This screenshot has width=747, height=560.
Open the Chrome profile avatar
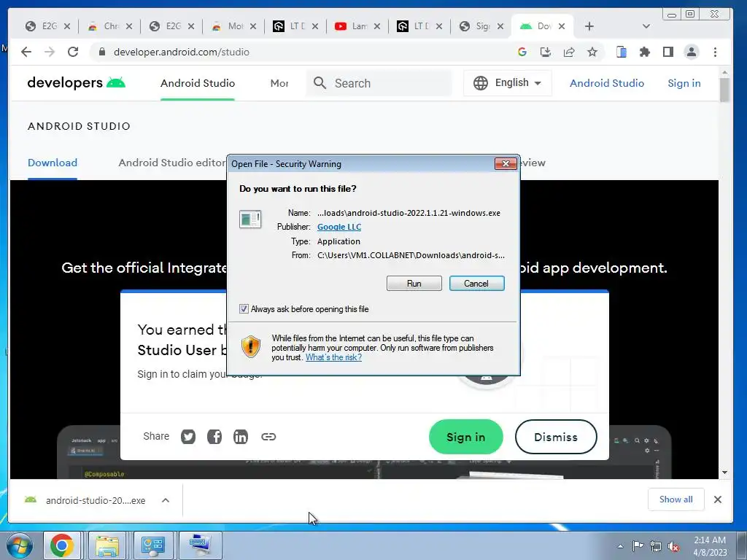[x=692, y=52]
